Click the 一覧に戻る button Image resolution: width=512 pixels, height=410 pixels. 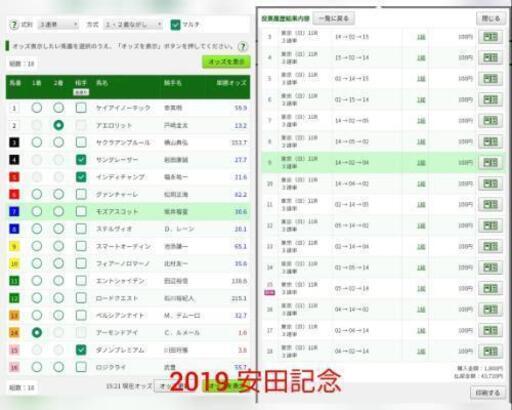(x=333, y=18)
